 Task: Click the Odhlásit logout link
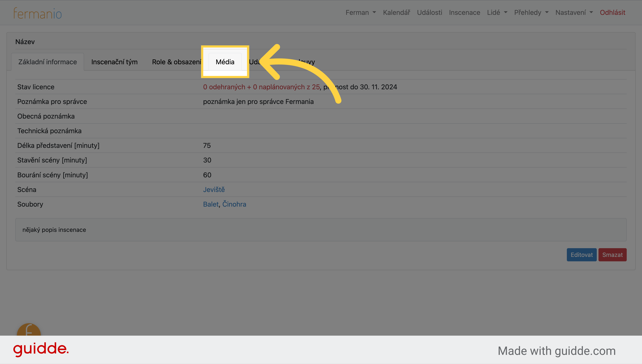tap(612, 13)
